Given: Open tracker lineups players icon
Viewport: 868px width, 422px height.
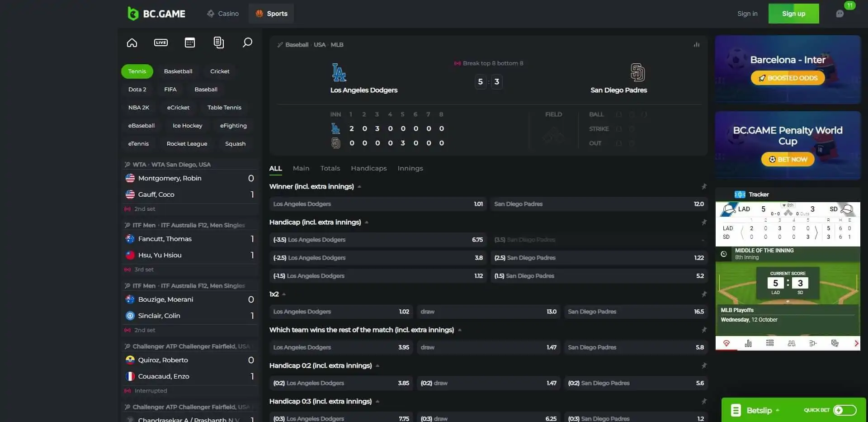Looking at the screenshot, I should 791,343.
